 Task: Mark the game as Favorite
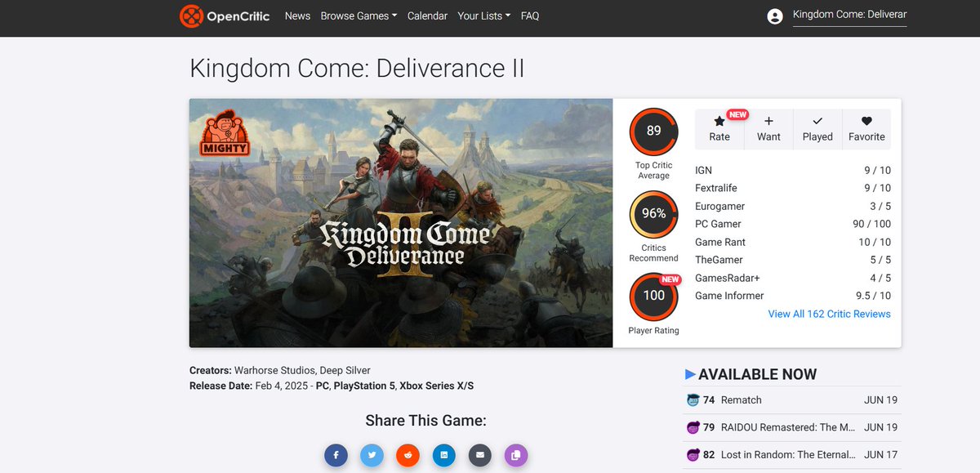click(x=866, y=129)
